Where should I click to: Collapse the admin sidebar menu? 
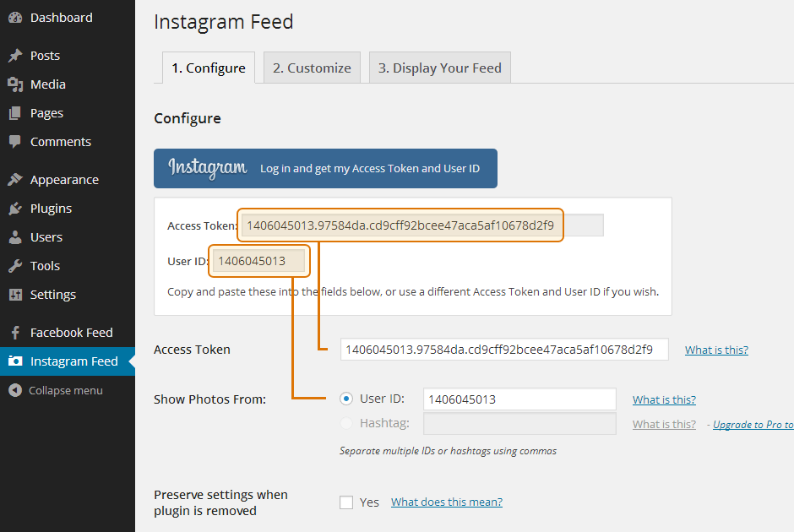56,390
